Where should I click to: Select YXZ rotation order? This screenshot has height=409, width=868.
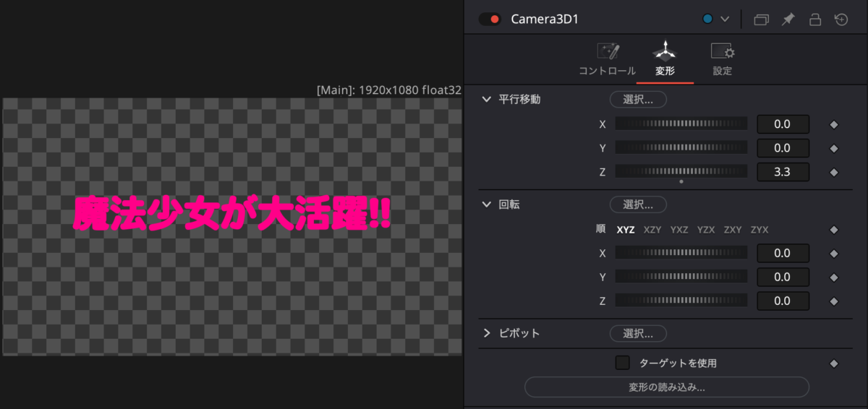click(x=679, y=230)
